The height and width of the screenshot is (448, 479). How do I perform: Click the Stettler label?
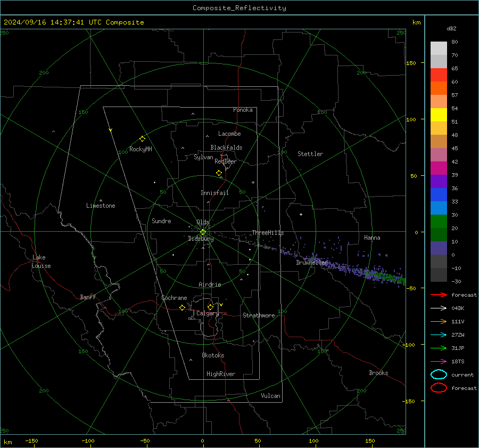[310, 154]
